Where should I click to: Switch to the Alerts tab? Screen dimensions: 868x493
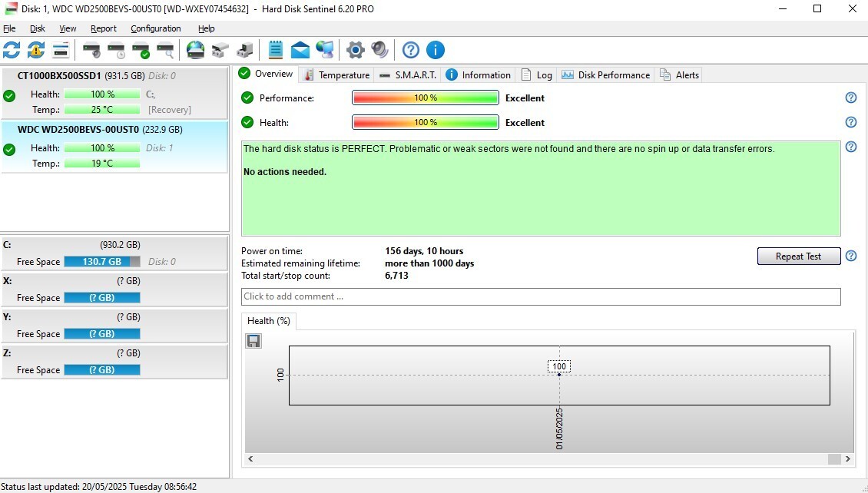pyautogui.click(x=679, y=75)
